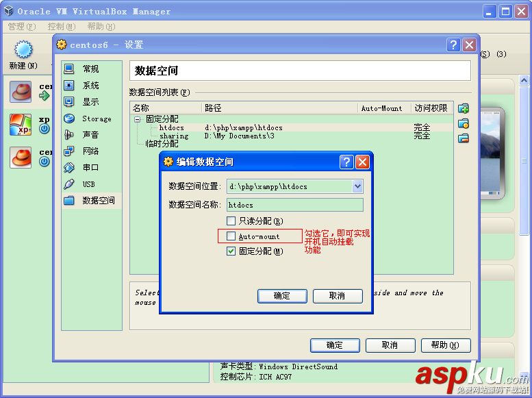
Task: Click the Audio (声音) speaker icon
Action: [x=69, y=135]
